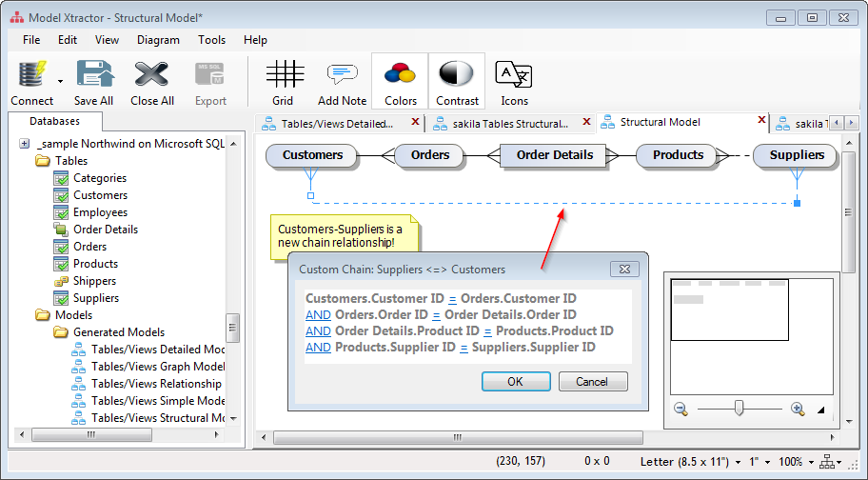Click AND link before Order Details.Product ID
Screen dimensions: 868x480
[318, 331]
